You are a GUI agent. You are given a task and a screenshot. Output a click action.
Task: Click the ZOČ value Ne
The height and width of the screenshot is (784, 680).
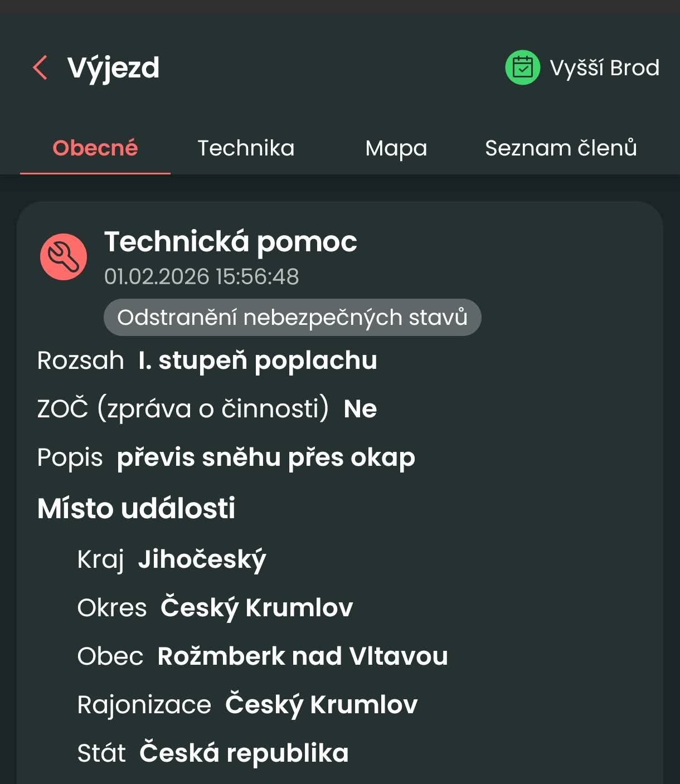pyautogui.click(x=360, y=409)
